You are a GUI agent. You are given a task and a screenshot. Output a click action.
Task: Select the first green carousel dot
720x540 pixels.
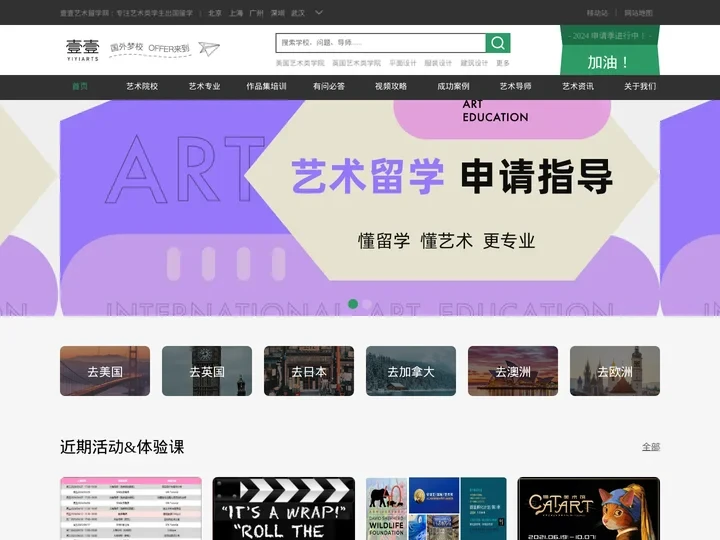353,304
